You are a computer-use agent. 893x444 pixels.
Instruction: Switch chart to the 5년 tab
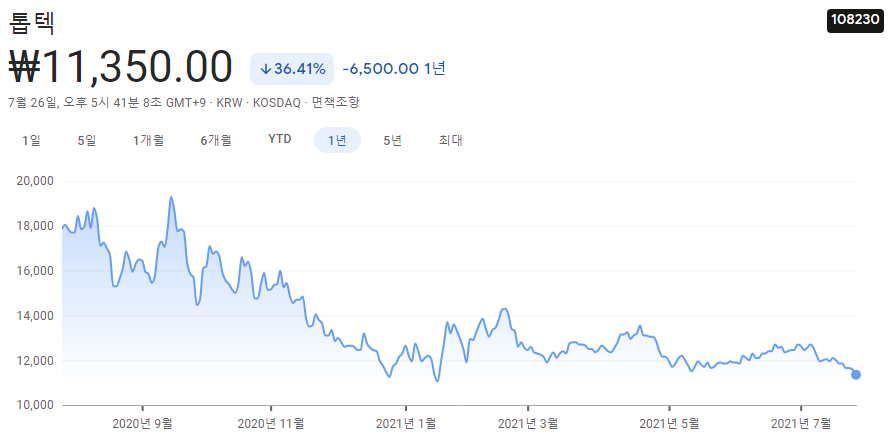393,140
